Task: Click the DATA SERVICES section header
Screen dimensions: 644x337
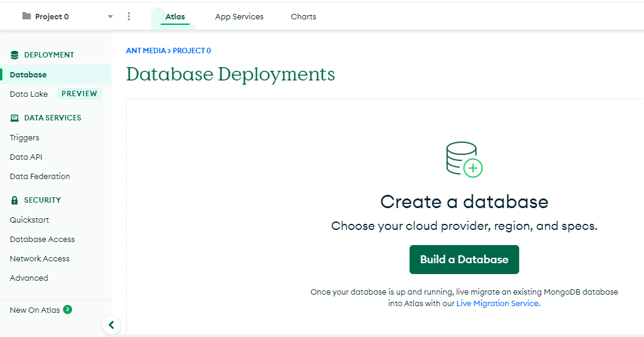Action: [53, 117]
